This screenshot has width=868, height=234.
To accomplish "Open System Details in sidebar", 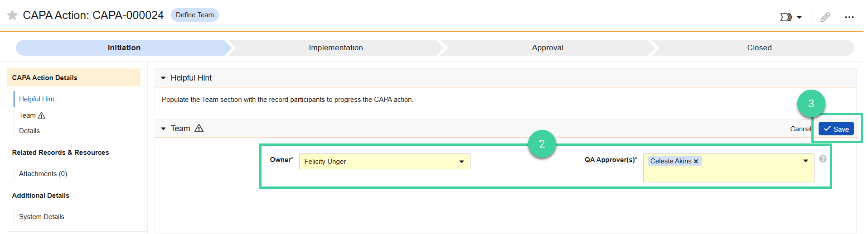I will pyautogui.click(x=42, y=217).
